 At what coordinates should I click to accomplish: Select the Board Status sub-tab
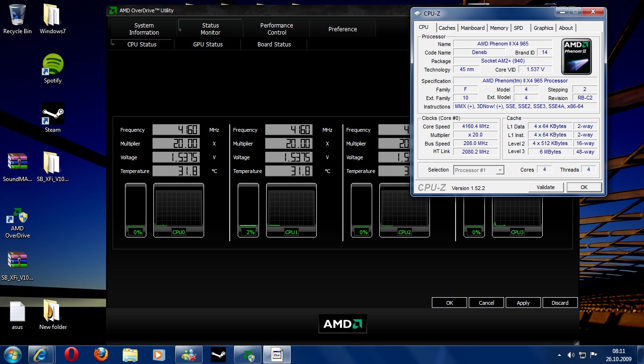274,44
